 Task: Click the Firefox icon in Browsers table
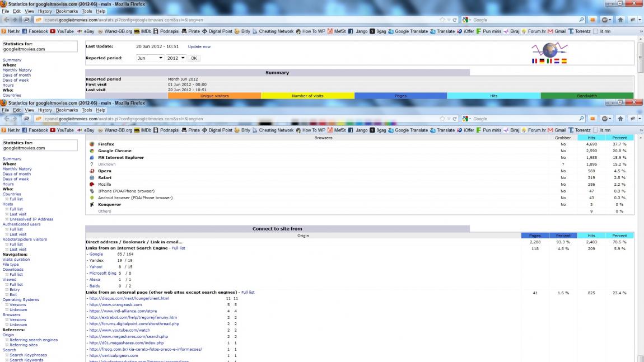tap(92, 144)
